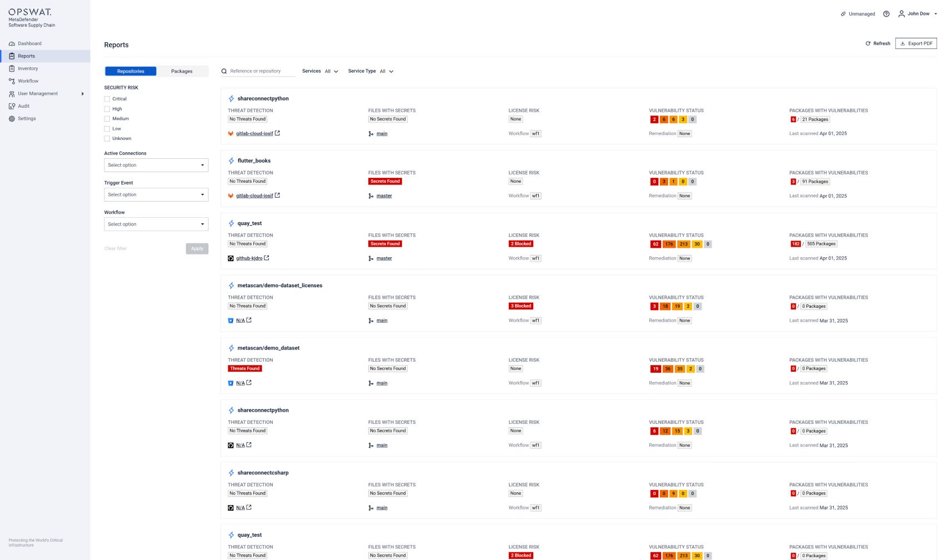Viewport: 951px width, 560px height.
Task: Click the registry icon beside github-kjdro
Action: tap(231, 258)
